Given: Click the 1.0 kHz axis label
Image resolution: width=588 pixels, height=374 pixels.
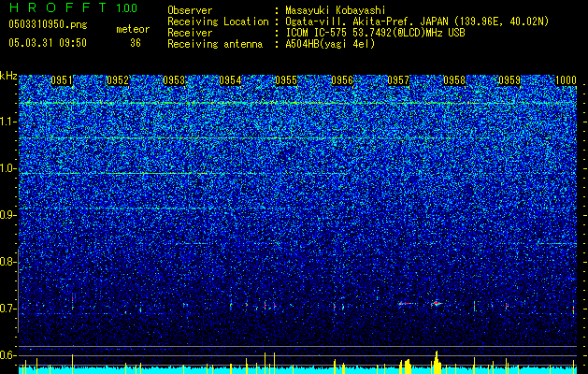Looking at the screenshot, I should tap(7, 168).
